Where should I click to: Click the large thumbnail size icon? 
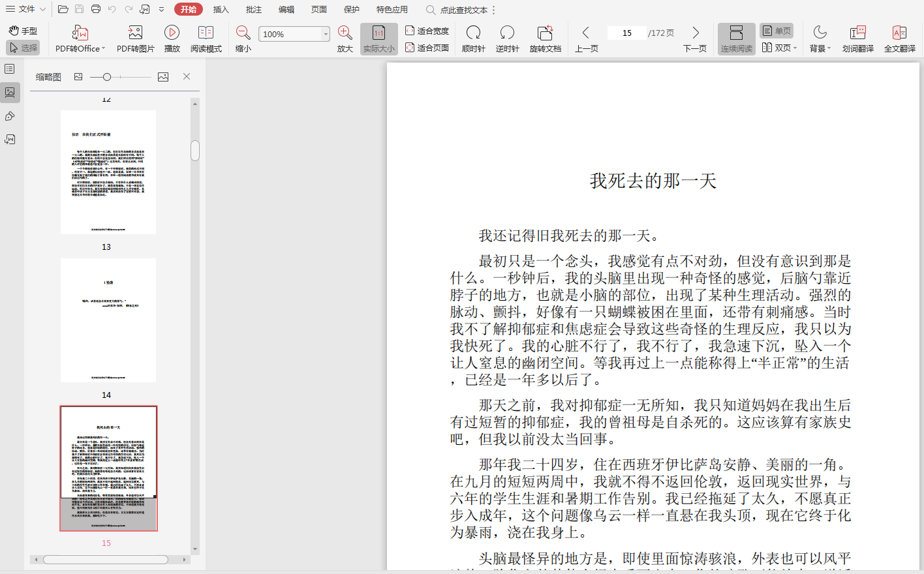click(163, 77)
